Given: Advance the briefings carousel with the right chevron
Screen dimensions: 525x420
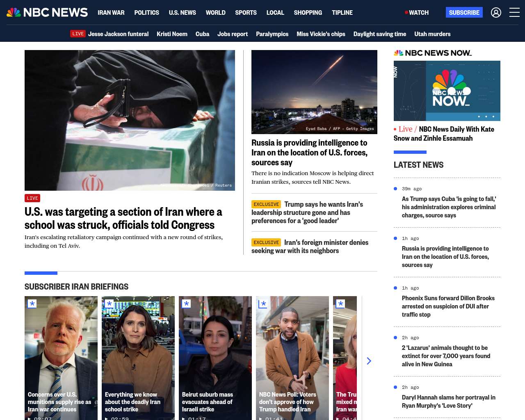Looking at the screenshot, I should [x=369, y=361].
